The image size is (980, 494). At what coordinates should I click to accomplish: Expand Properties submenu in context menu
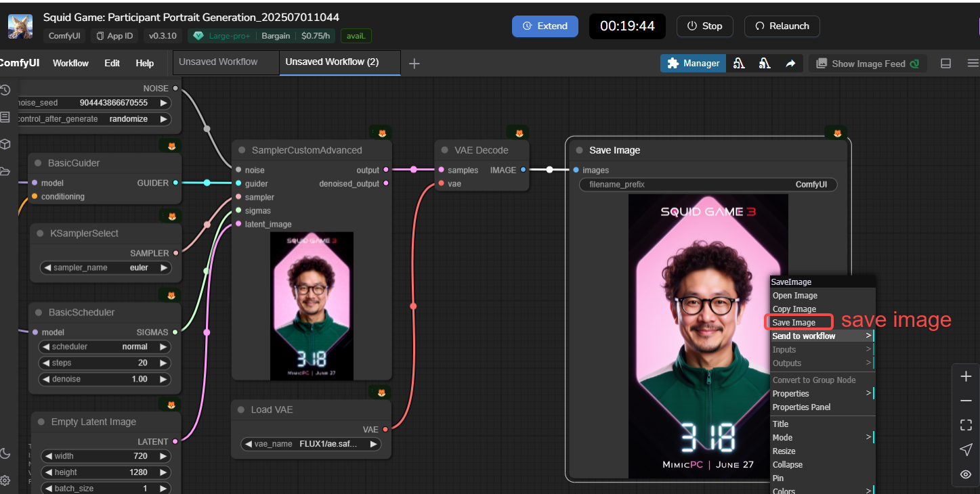point(822,394)
